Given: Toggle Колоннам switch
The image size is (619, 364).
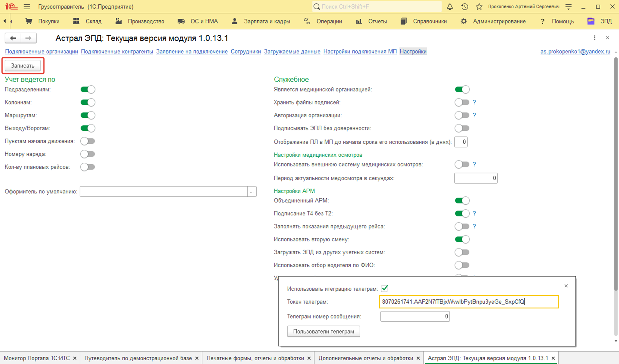Looking at the screenshot, I should click(x=88, y=102).
